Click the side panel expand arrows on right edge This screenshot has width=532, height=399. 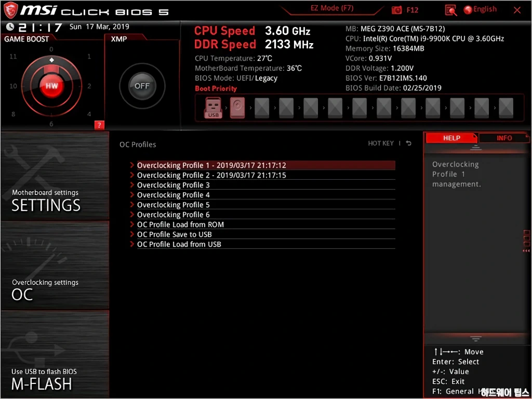[526, 251]
